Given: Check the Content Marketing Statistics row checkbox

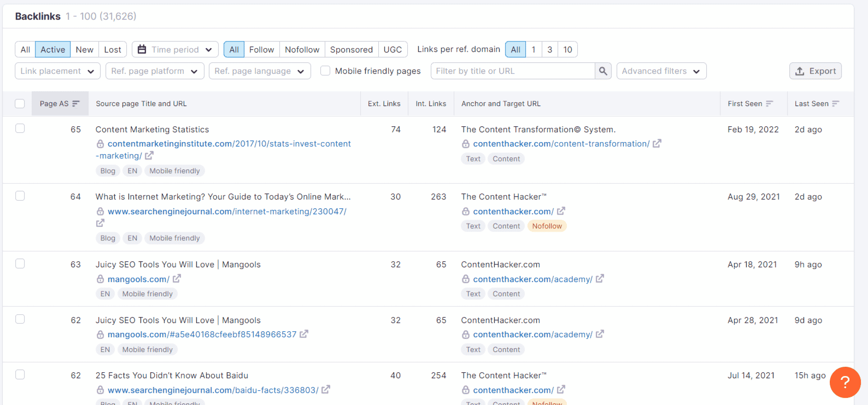Looking at the screenshot, I should tap(20, 128).
